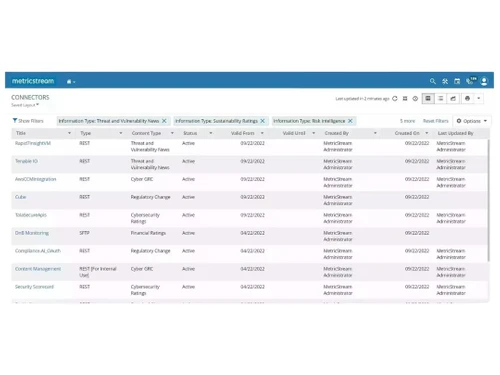Click the Last updated timestamp text
The height and width of the screenshot is (375, 500).
tap(362, 99)
